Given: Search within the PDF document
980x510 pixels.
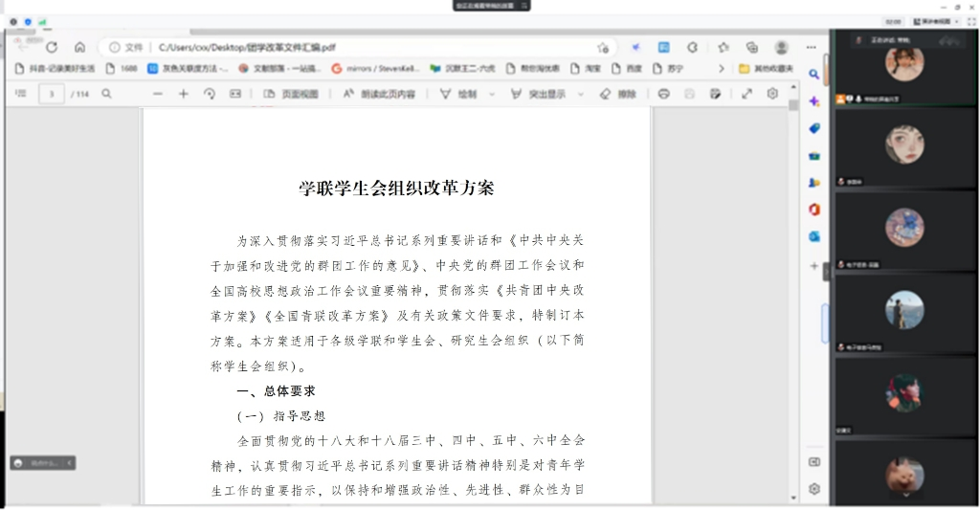Looking at the screenshot, I should click(x=107, y=94).
